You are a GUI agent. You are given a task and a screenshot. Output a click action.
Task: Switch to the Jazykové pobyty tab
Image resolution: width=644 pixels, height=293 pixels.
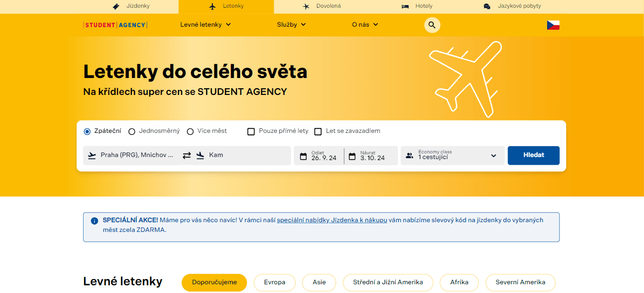click(512, 6)
